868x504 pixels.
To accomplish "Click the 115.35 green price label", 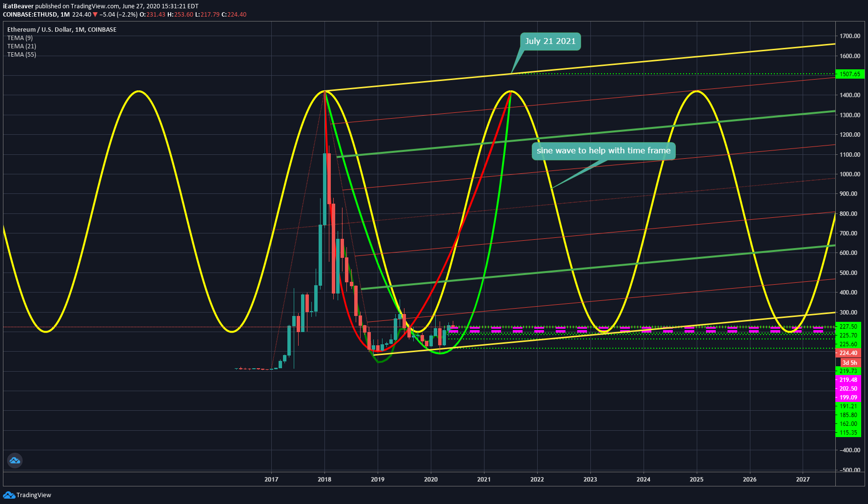I will (848, 433).
